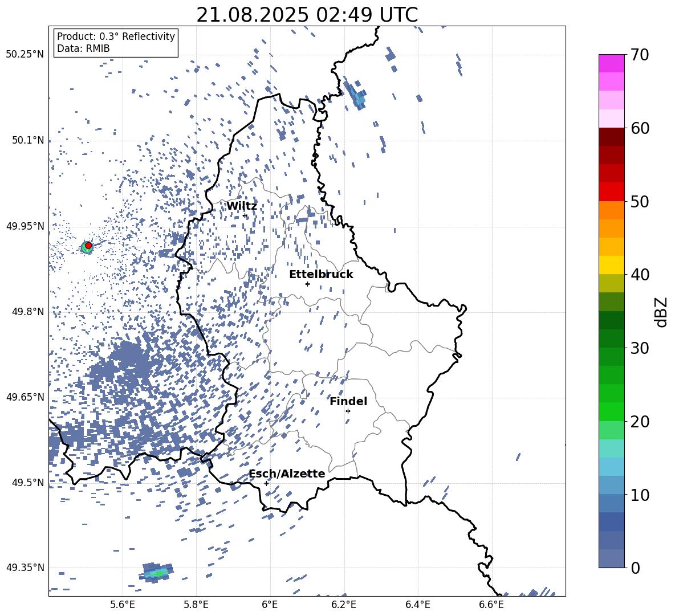Viewport: 675px width, 616px height.
Task: Click the latitude label 49.65°N
Action: coord(25,397)
